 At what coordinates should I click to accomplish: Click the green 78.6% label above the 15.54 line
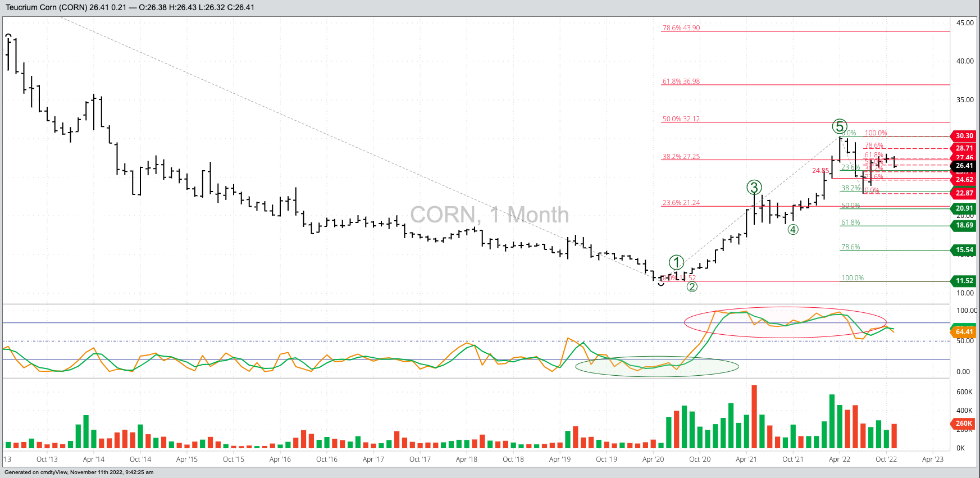coord(850,247)
